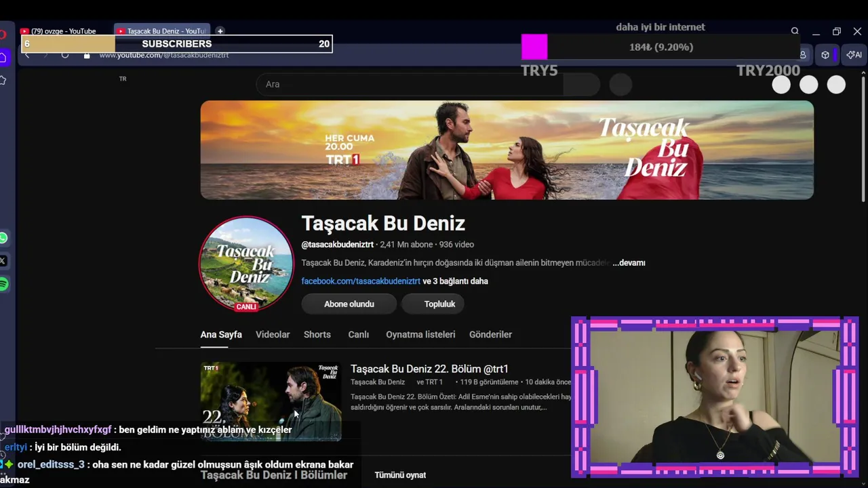The width and height of the screenshot is (868, 488).
Task: Click 'Taşacak Bu Deniz' channel name under video title
Action: coord(378,382)
